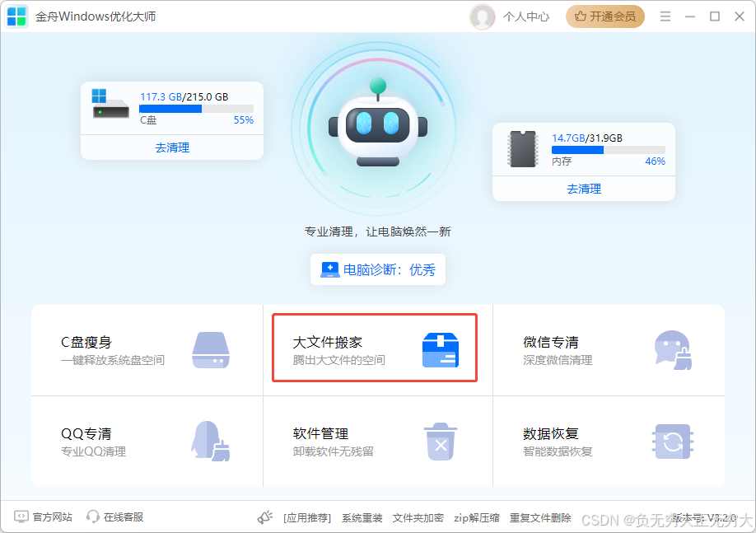This screenshot has width=756, height=533.
Task: Click the [应用推荐] label
Action: [307, 518]
